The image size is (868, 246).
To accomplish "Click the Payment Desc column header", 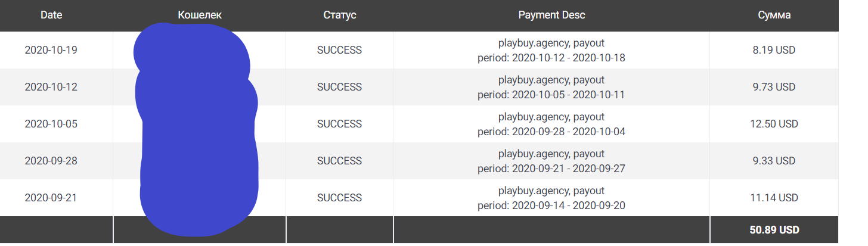I will pyautogui.click(x=551, y=15).
